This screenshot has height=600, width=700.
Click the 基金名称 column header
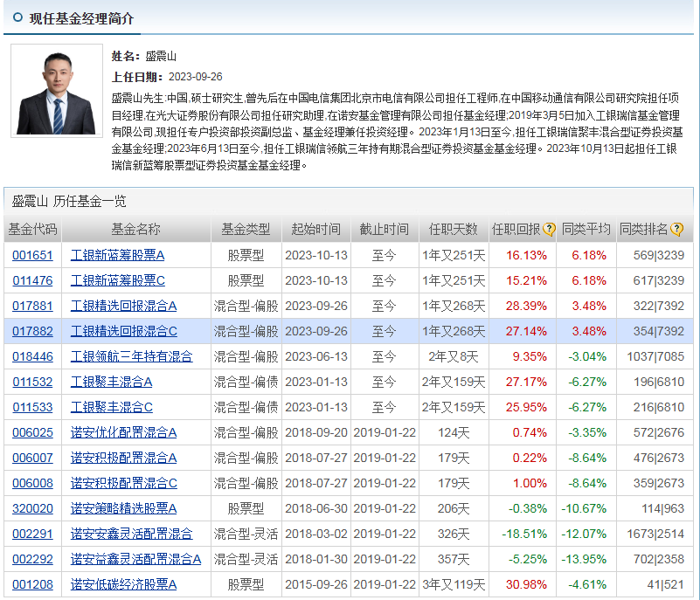tap(135, 230)
